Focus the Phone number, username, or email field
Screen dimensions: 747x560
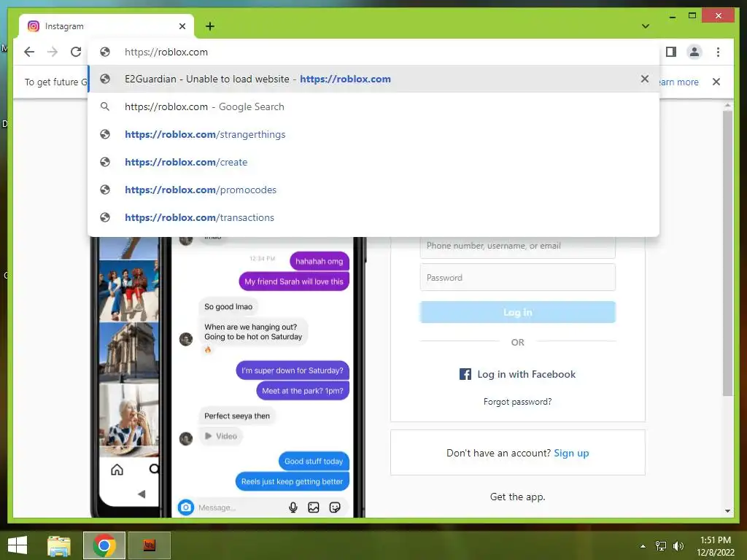click(x=517, y=246)
